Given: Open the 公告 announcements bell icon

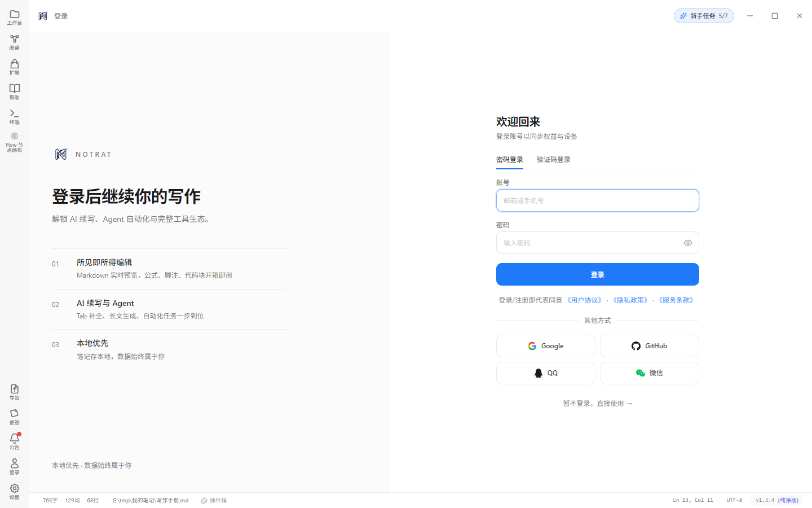Looking at the screenshot, I should [x=15, y=442].
